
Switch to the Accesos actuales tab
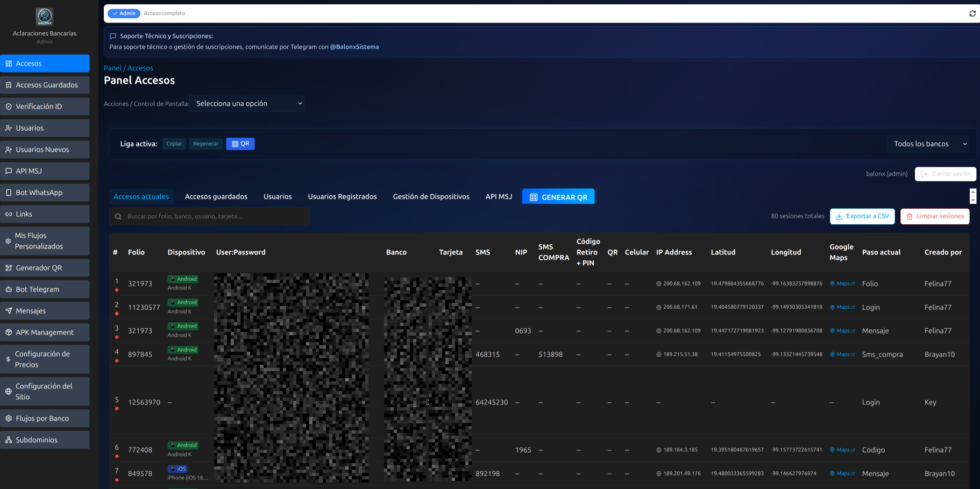click(141, 196)
